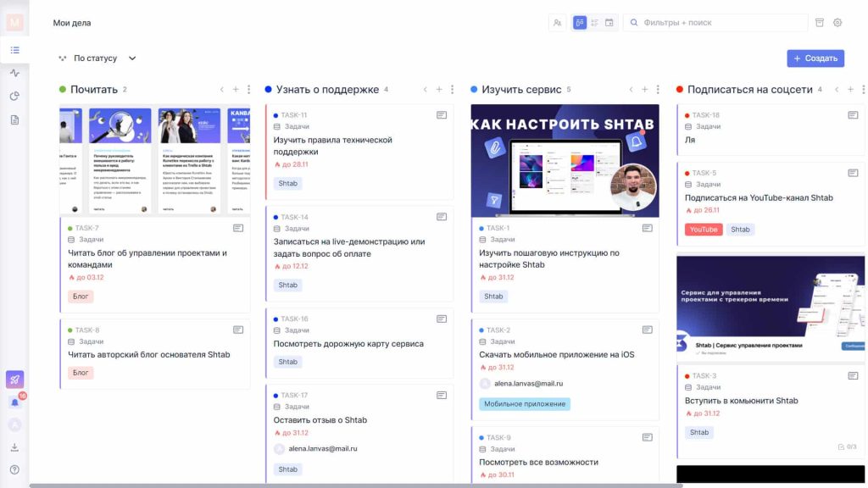Open the help question mark icon
The height and width of the screenshot is (488, 868).
(x=15, y=469)
